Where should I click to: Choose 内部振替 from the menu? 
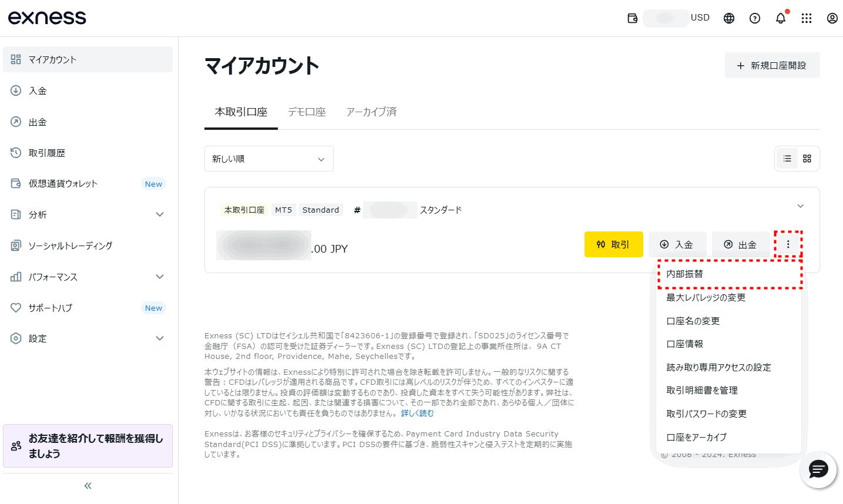pyautogui.click(x=729, y=274)
